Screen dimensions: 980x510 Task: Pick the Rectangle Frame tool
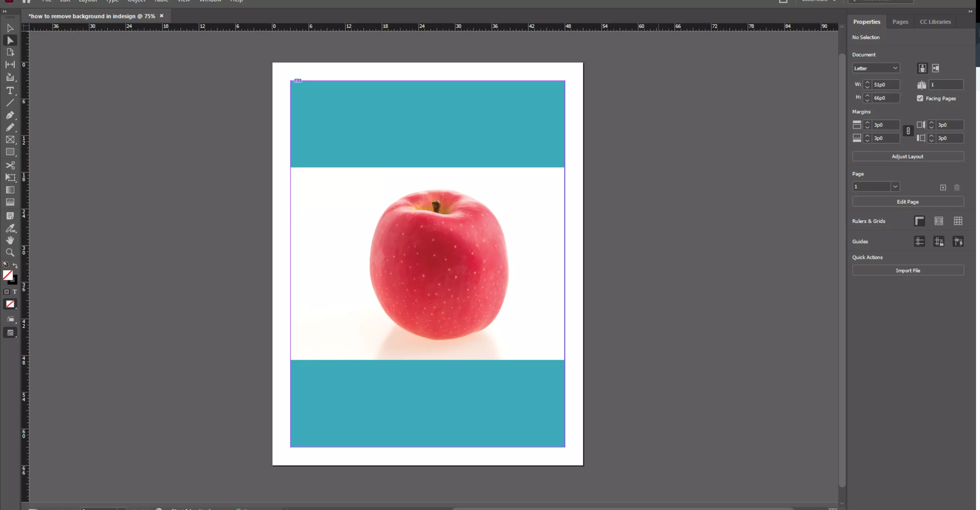coord(10,140)
